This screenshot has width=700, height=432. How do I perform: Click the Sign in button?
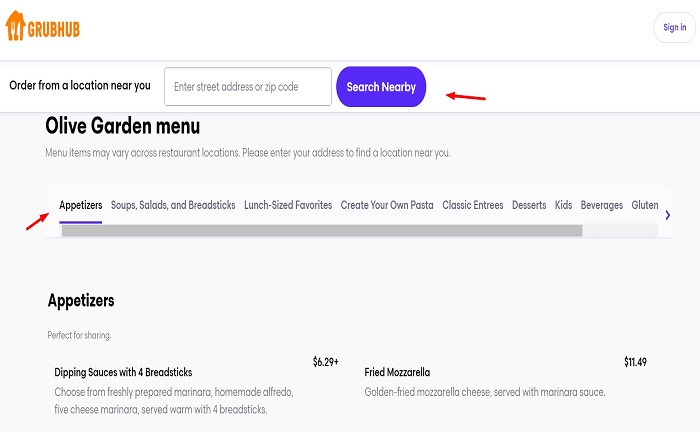[674, 27]
